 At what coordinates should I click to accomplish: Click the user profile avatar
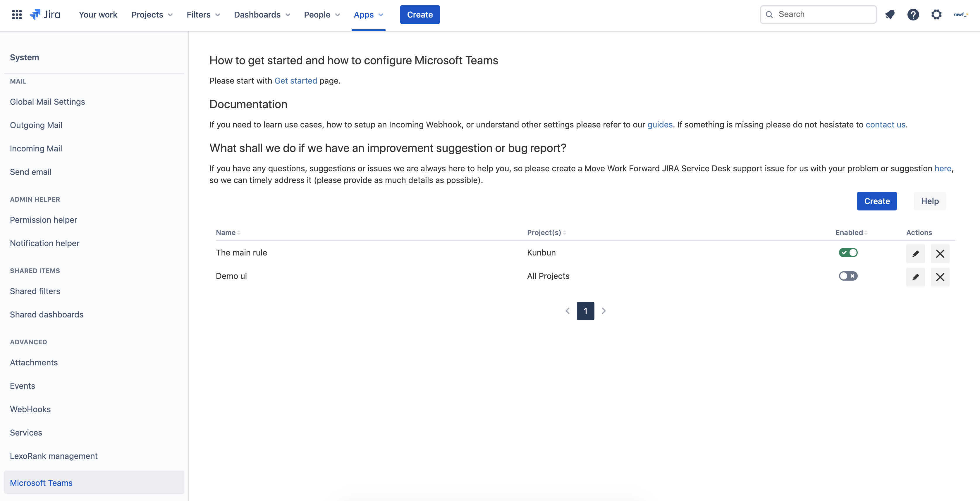click(x=961, y=14)
